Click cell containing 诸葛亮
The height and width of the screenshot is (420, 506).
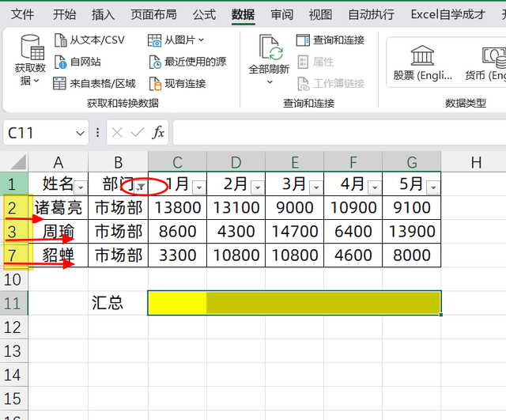point(58,207)
